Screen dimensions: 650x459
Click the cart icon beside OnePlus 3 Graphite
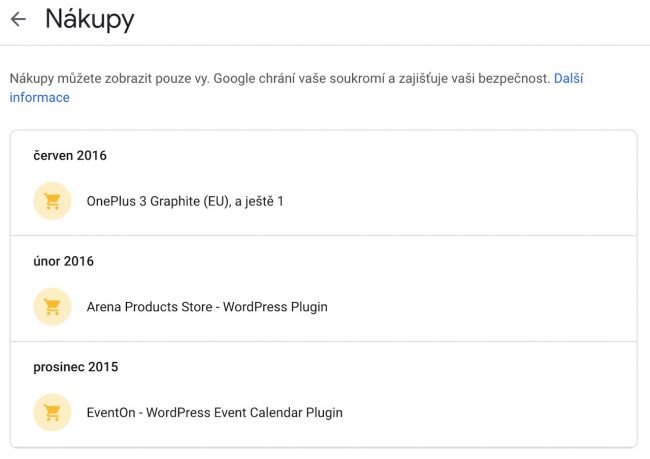(x=52, y=201)
